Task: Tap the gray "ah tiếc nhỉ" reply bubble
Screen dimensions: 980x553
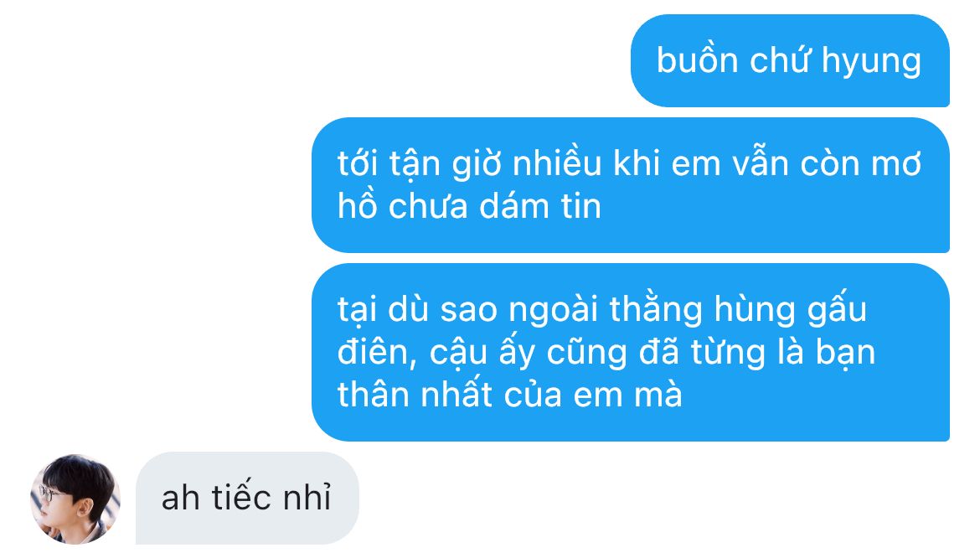Action: click(247, 498)
